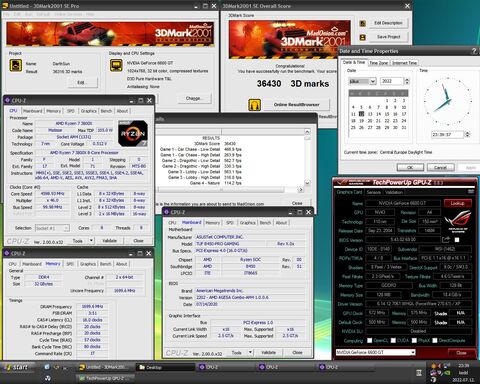Screen dimensions: 480x384
Task: Open the GPU-Z hamburger menu icon
Action: [471, 192]
